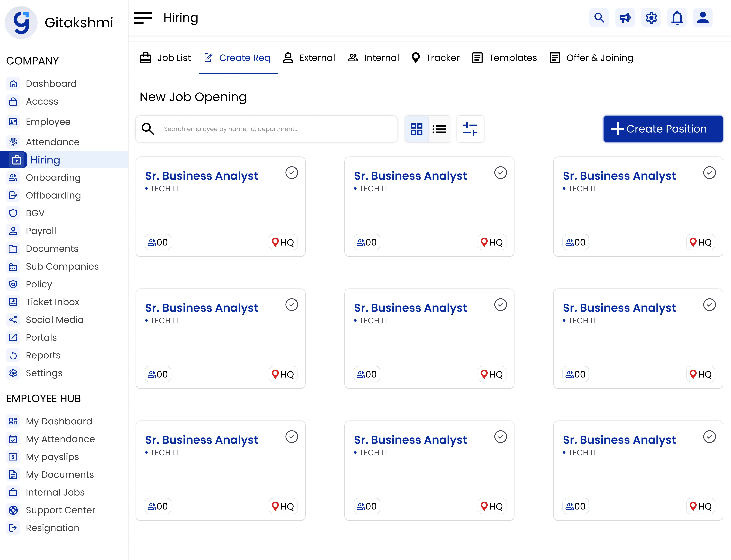
Task: Switch to list view
Action: (x=440, y=129)
